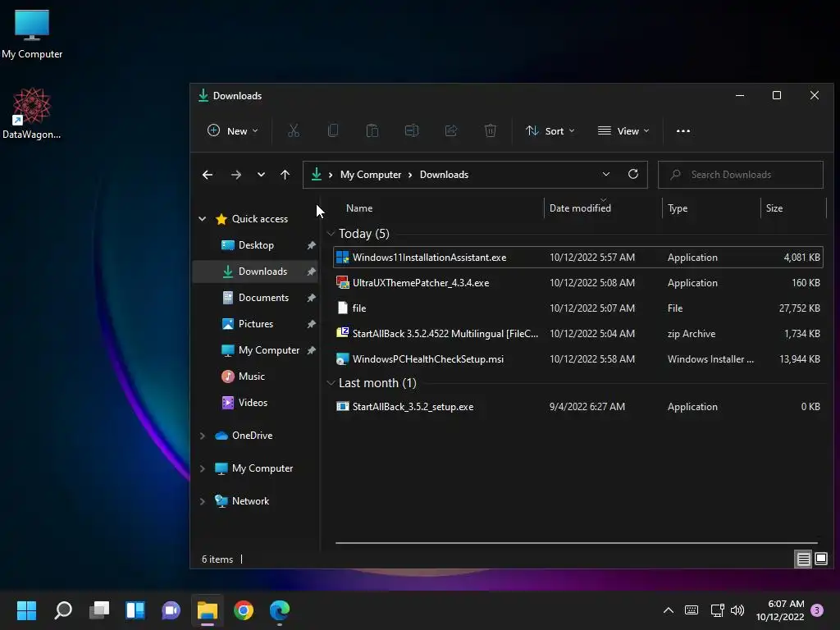Click the touch keyboard tray icon
The width and height of the screenshot is (840, 630).
click(692, 610)
